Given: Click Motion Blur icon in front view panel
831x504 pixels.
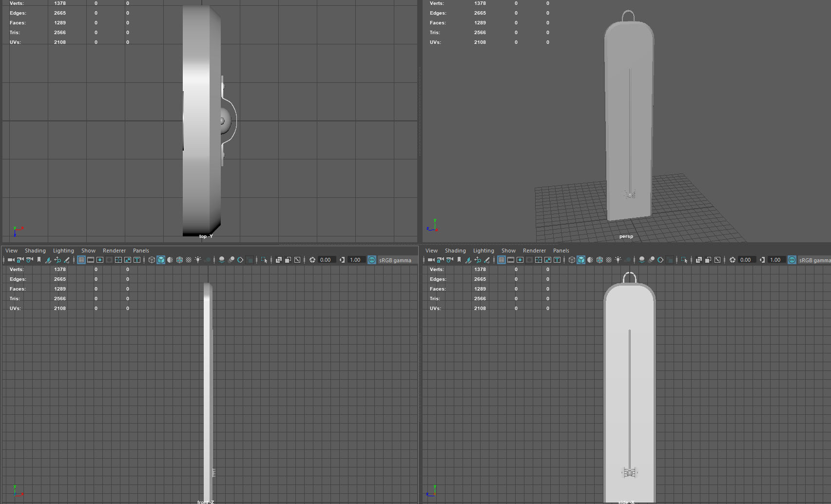Looking at the screenshot, I should (x=231, y=260).
